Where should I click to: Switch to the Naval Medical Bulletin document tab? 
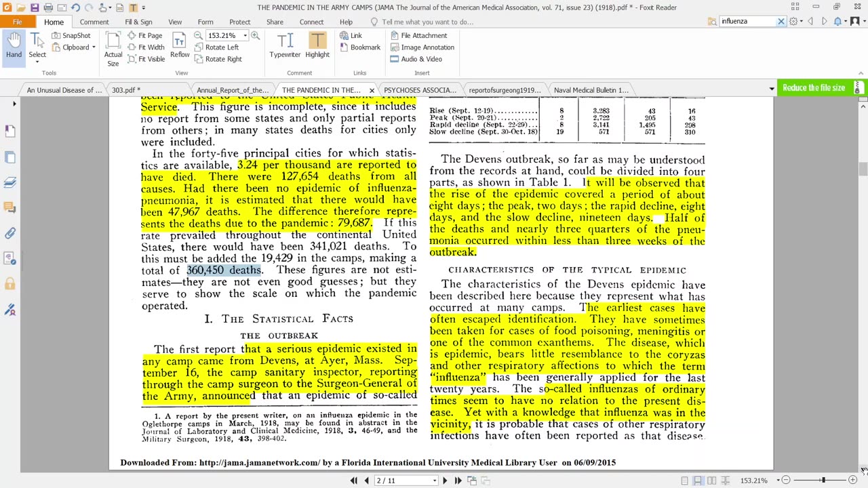tap(591, 89)
